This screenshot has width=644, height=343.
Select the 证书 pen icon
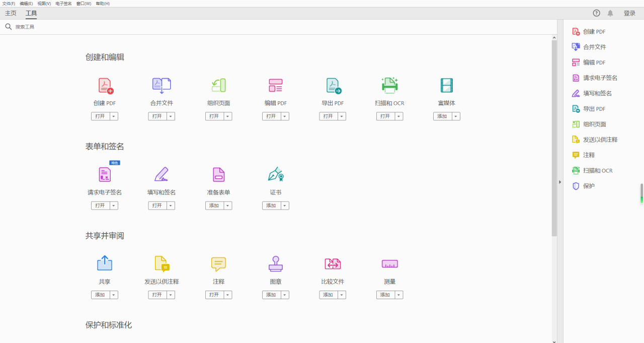(275, 175)
